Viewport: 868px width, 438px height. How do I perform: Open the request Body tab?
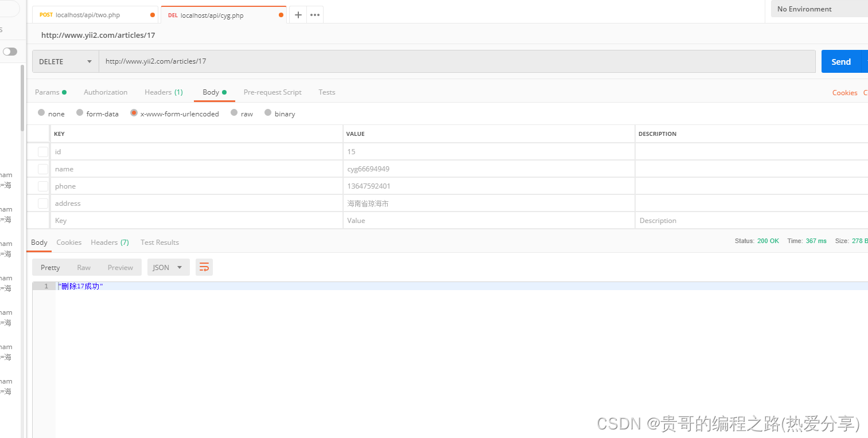click(215, 92)
